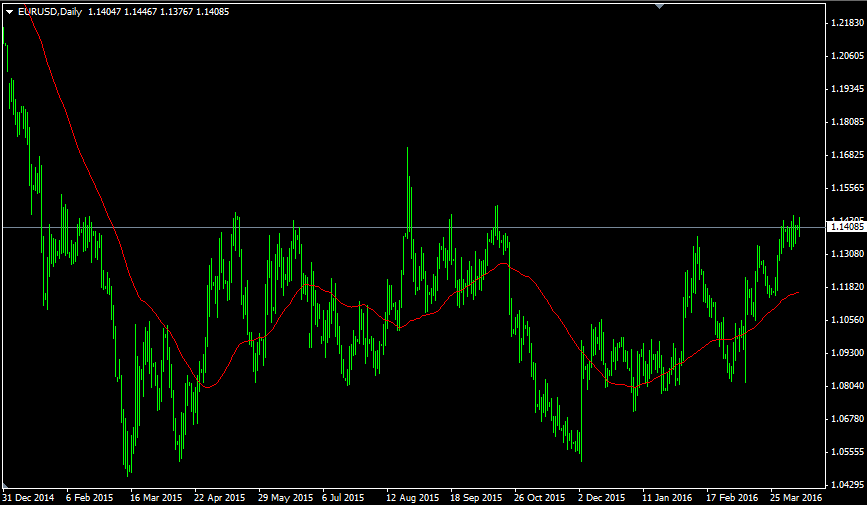The height and width of the screenshot is (505, 867).
Task: Click the 25 Mar 2016 date label
Action: [x=797, y=498]
